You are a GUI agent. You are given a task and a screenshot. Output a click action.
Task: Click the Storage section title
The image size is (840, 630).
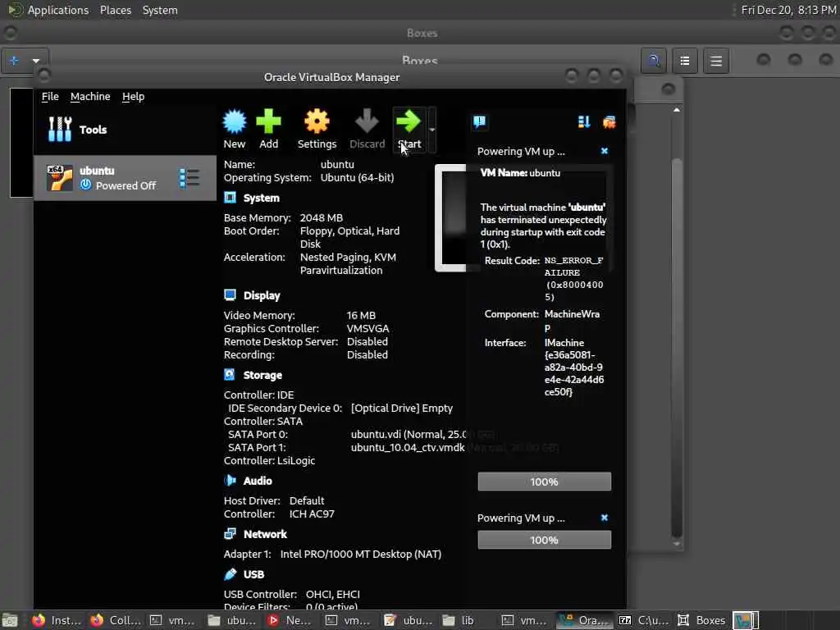[x=262, y=375]
